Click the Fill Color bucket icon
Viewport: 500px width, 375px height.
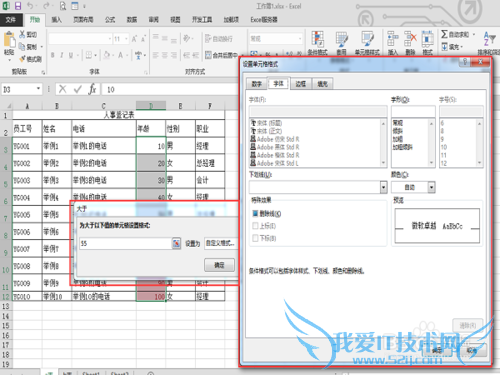[x=106, y=55]
